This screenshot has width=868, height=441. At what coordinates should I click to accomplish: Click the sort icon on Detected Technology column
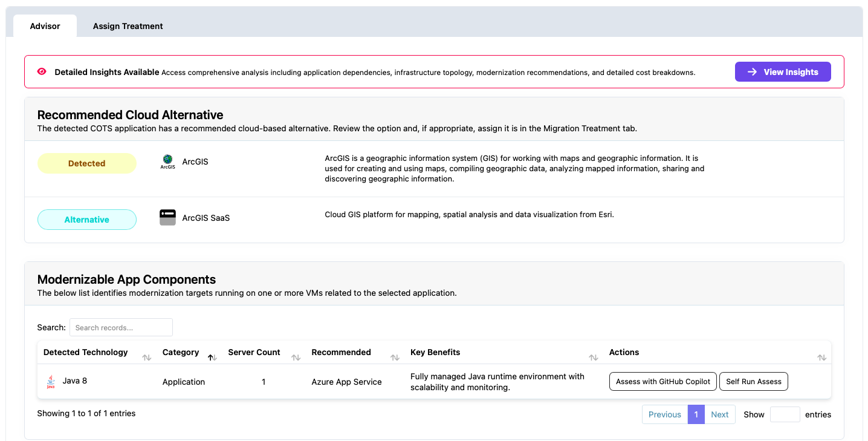point(146,357)
